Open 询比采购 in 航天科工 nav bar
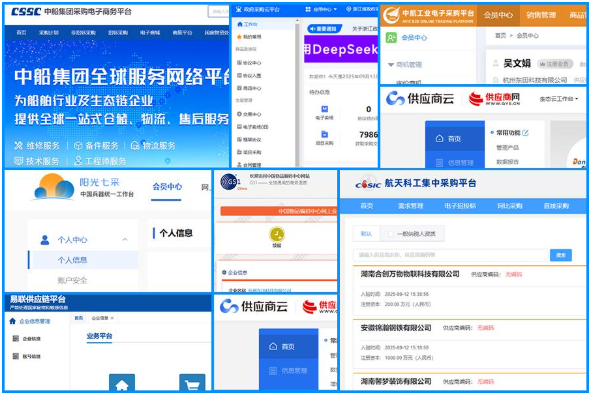 (x=510, y=206)
